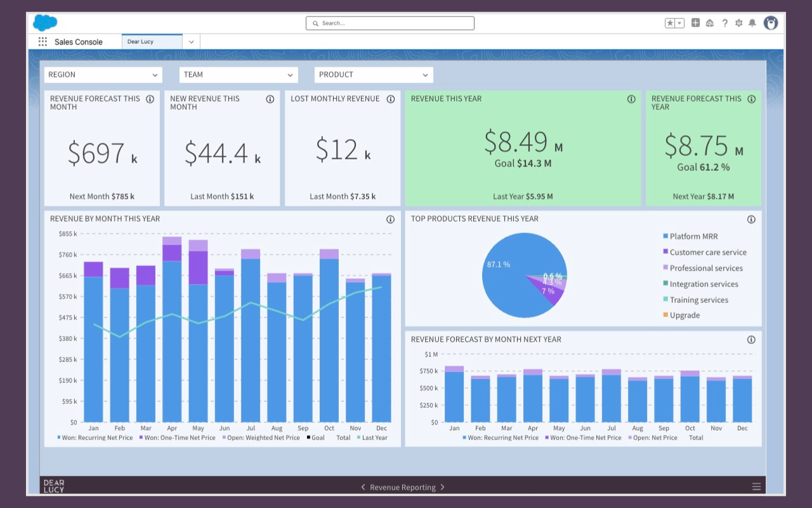
Task: Open the Salesforce cloud logo home
Action: [x=45, y=23]
